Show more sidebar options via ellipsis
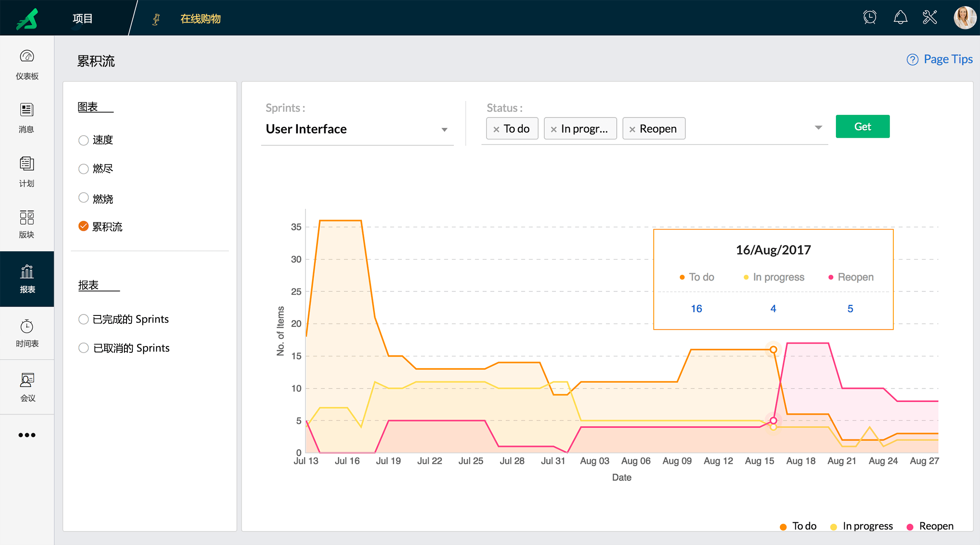This screenshot has height=545, width=980. click(x=27, y=435)
